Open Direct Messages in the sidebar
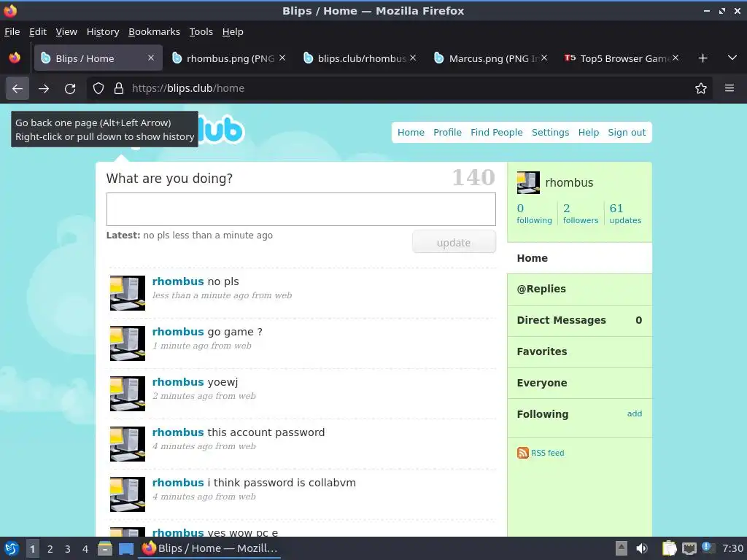This screenshot has width=747, height=560. 579,321
